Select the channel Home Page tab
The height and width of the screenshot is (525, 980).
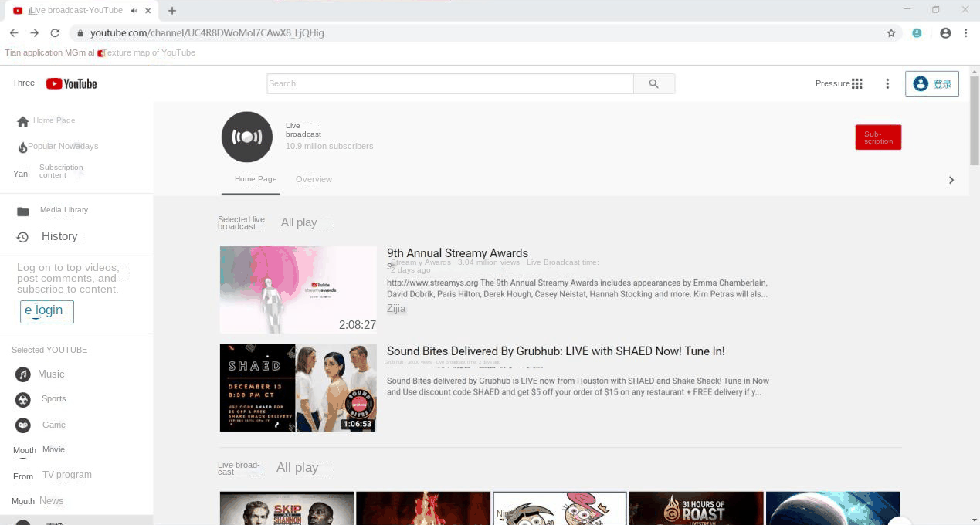[255, 178]
